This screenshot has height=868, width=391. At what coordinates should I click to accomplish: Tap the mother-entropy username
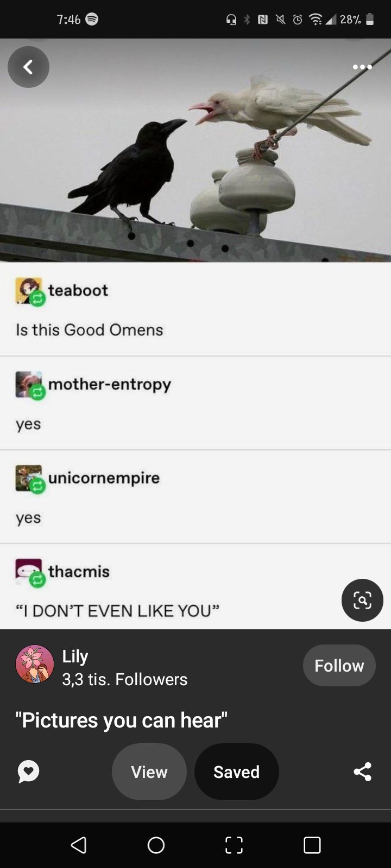pyautogui.click(x=110, y=384)
